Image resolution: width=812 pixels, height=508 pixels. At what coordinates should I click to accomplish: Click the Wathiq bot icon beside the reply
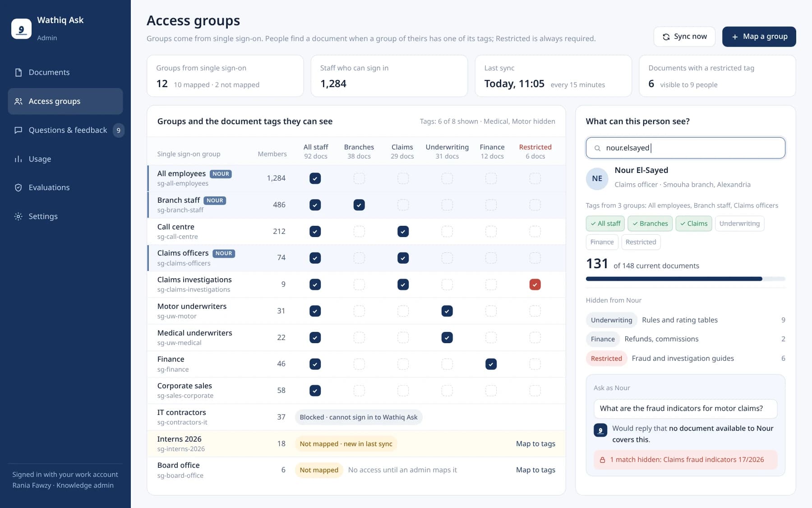point(600,430)
